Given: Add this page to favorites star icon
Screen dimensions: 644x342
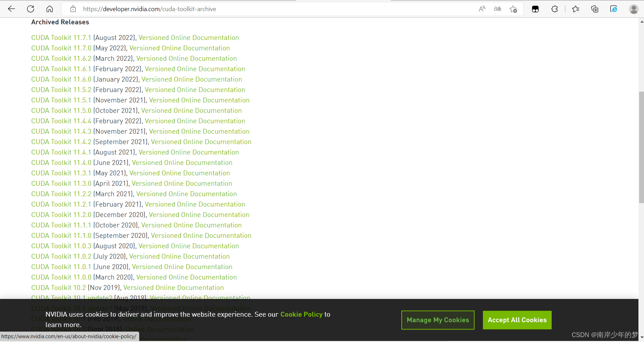Looking at the screenshot, I should click(513, 9).
